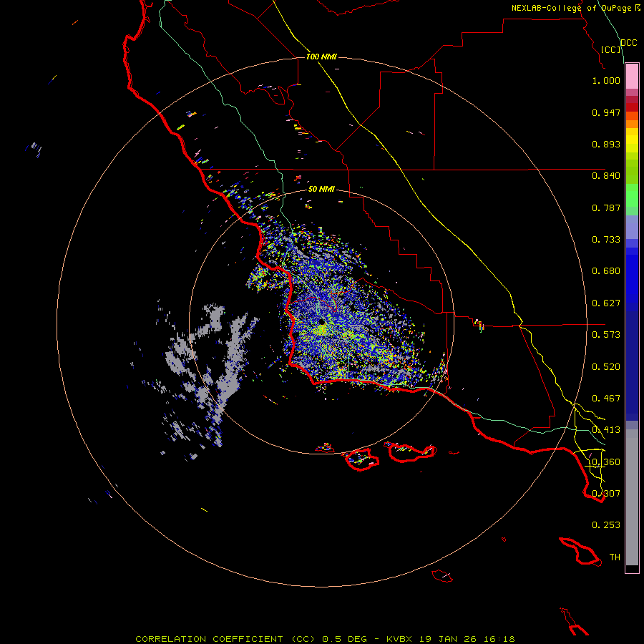The height and width of the screenshot is (644, 644).
Task: Click the 0.467 color scale value
Action: click(606, 399)
